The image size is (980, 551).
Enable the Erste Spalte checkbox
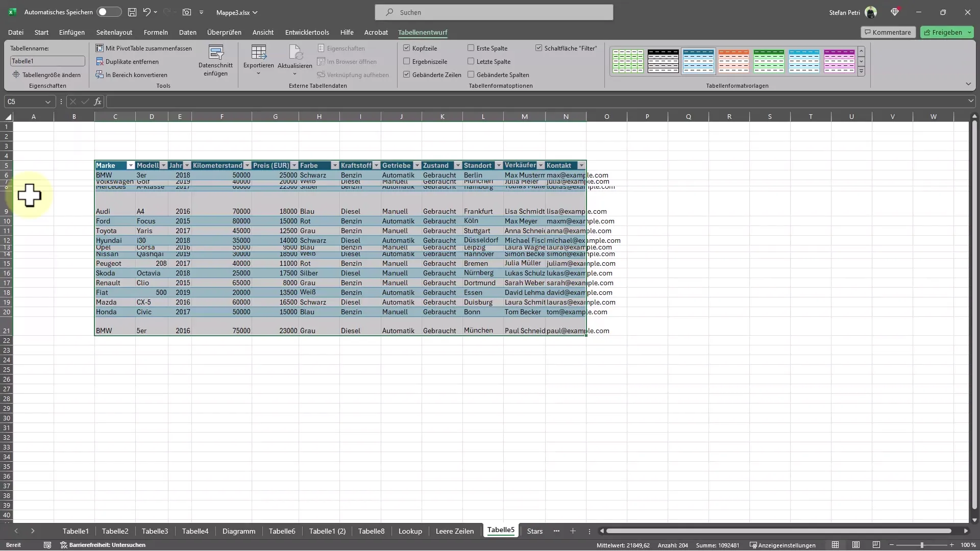pyautogui.click(x=471, y=48)
